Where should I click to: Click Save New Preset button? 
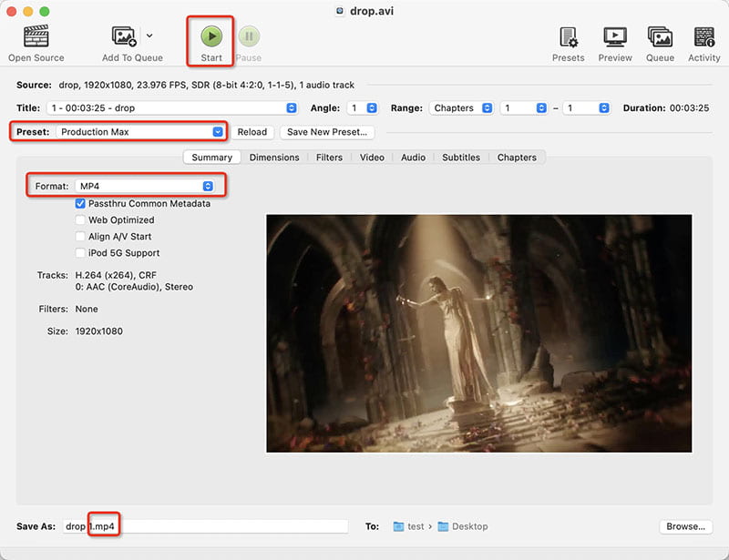pos(327,132)
